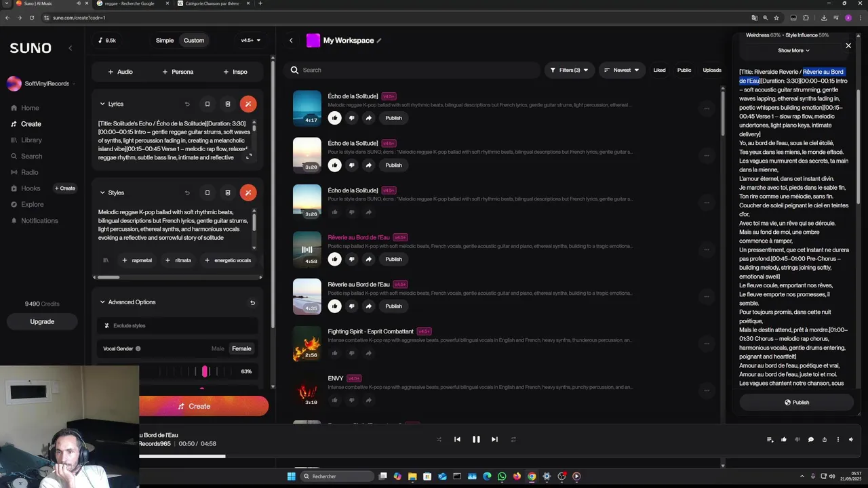Click Publish in the details panel
868x488 pixels.
click(x=796, y=403)
